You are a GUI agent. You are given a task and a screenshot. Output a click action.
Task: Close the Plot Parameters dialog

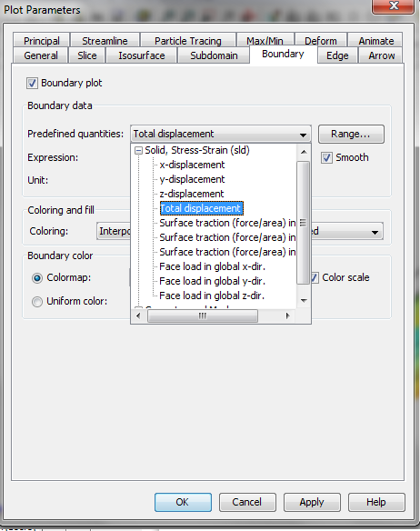pos(393,6)
